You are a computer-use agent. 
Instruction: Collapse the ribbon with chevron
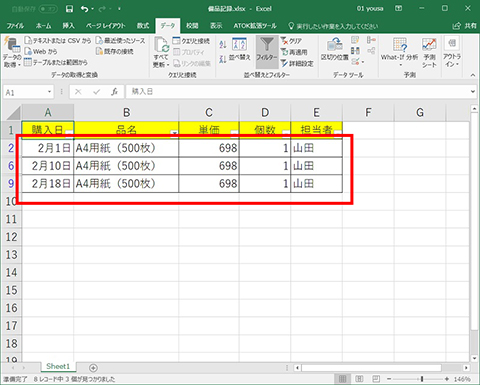pos(473,75)
